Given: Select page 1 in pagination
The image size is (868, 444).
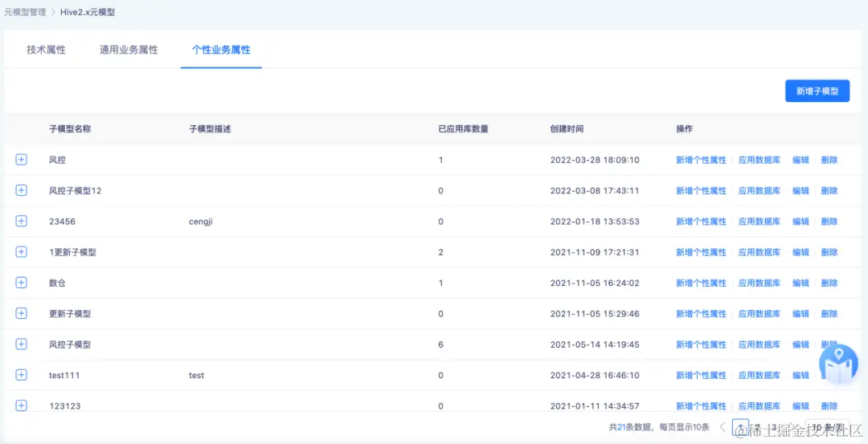Looking at the screenshot, I should (740, 427).
